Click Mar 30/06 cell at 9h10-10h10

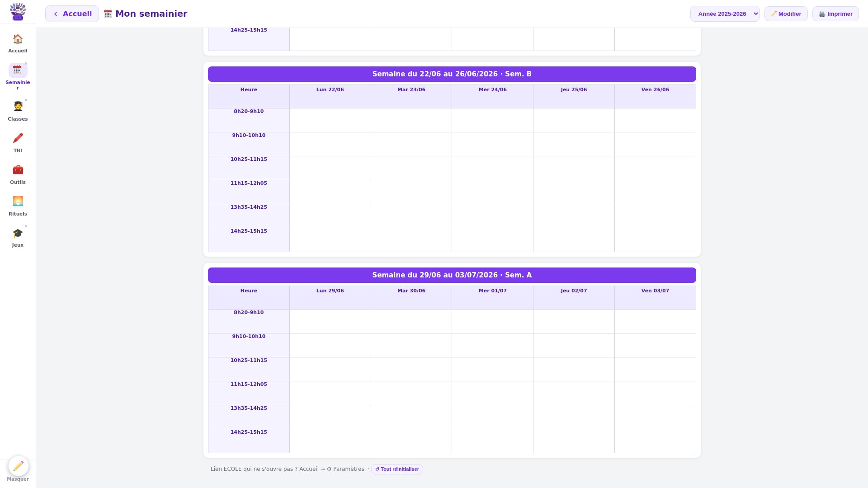tap(411, 345)
